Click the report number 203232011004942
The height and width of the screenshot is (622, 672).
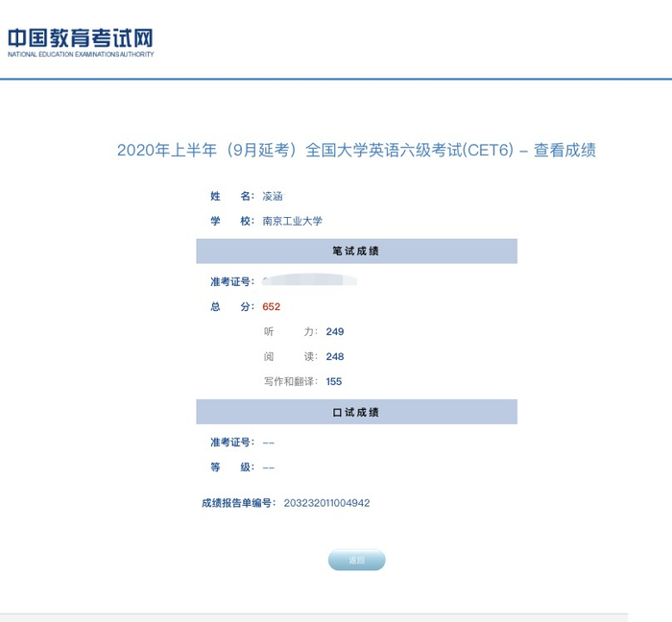coord(326,503)
